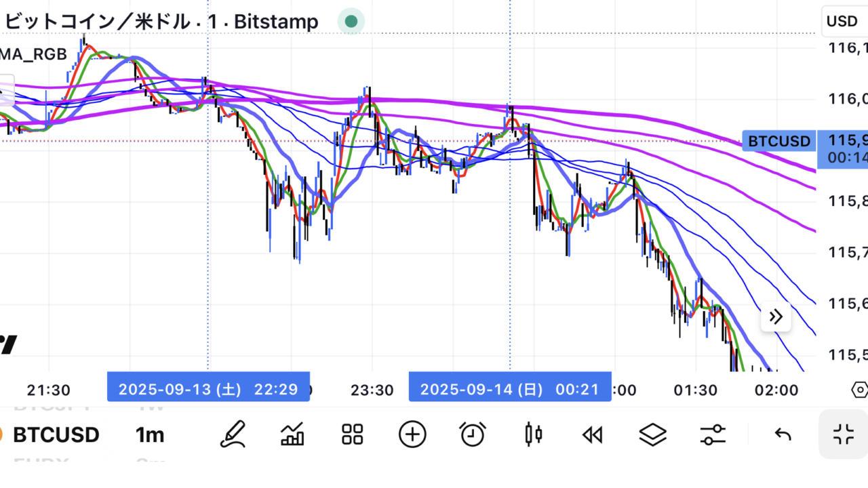Tap the plus circle add symbol icon
868x488 pixels.
[412, 434]
